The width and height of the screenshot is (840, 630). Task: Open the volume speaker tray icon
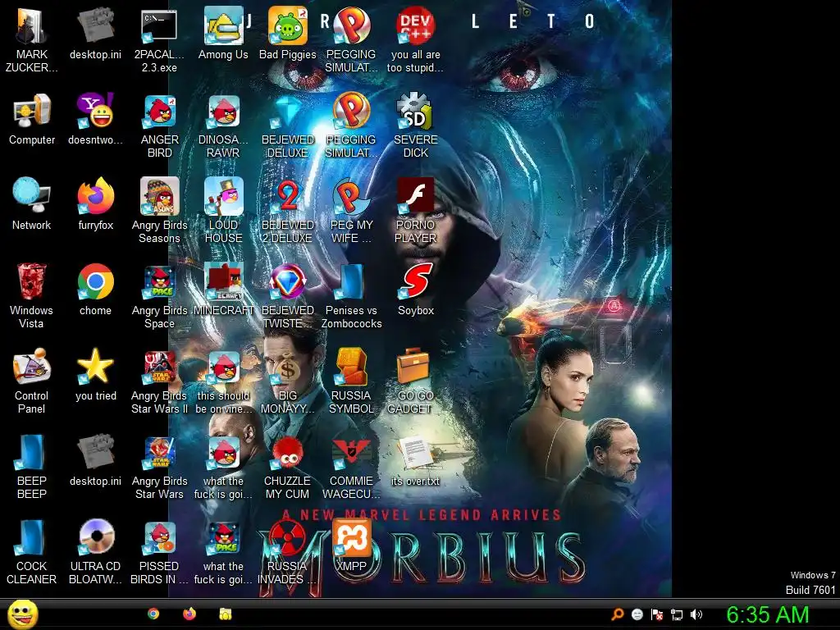click(696, 614)
